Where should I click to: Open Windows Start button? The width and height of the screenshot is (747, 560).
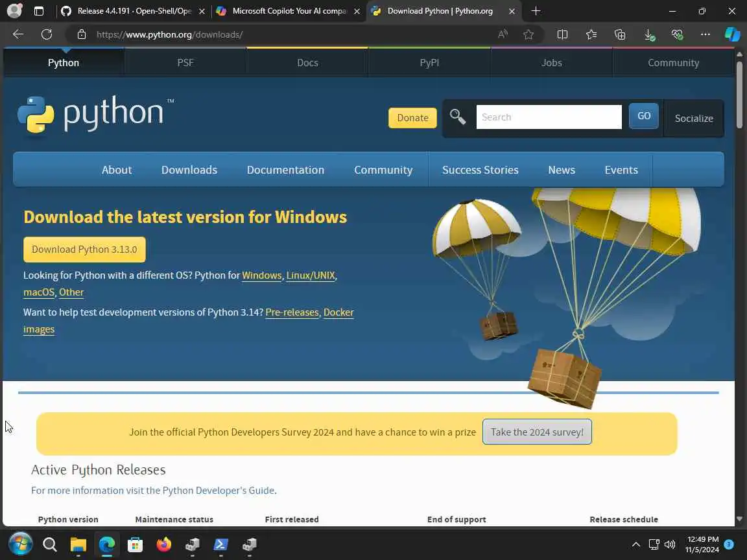tap(21, 544)
